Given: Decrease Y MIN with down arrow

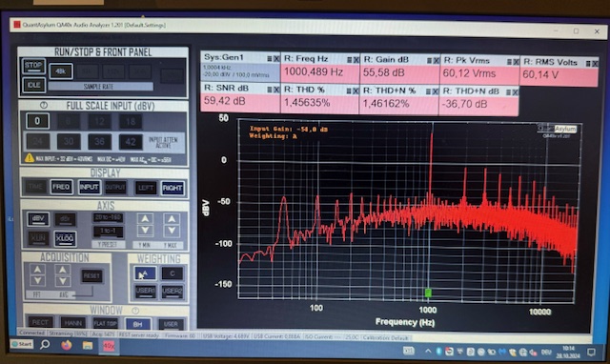Looking at the screenshot, I should pos(145,231).
